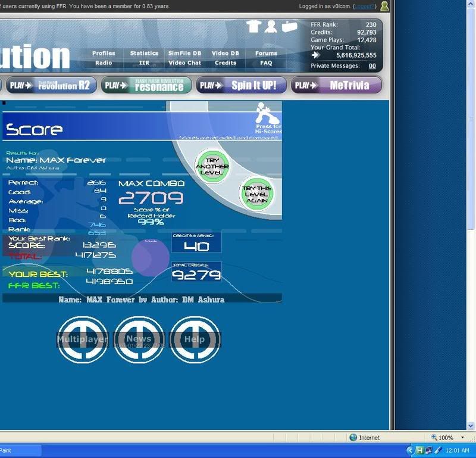Click the pen tray icon
The height and width of the screenshot is (458, 476).
click(x=438, y=450)
